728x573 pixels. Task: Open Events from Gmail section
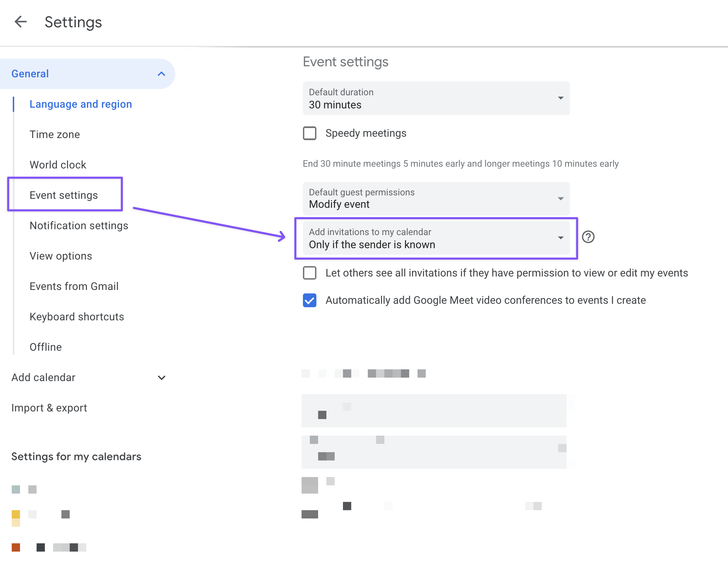[x=74, y=286]
